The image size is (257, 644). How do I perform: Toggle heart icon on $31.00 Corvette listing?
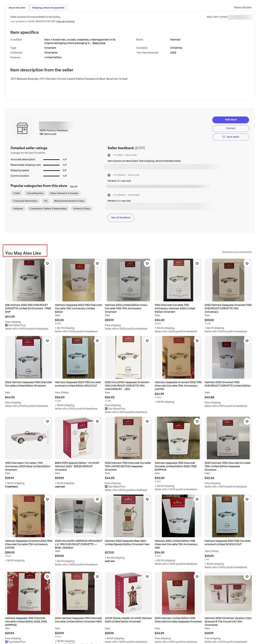[97, 264]
